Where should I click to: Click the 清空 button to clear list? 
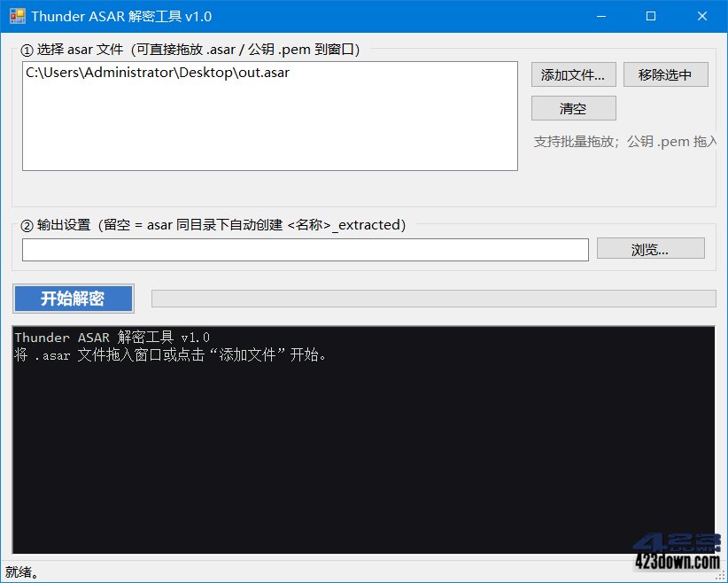coord(573,108)
